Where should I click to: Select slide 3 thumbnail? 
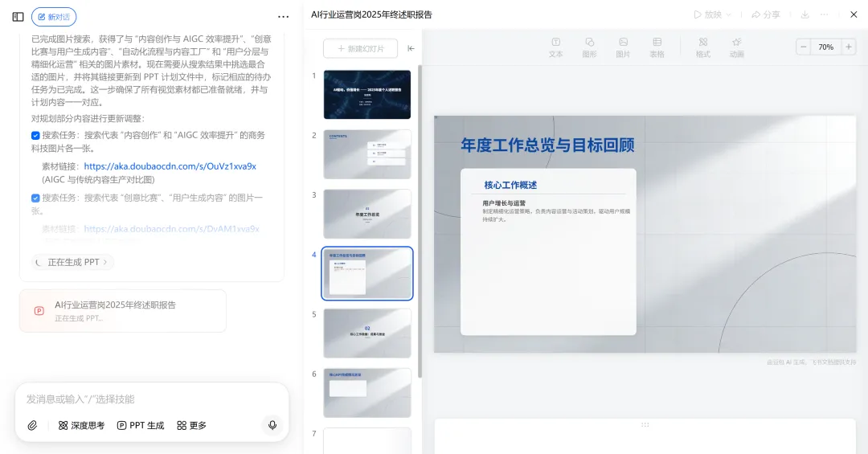tap(367, 214)
